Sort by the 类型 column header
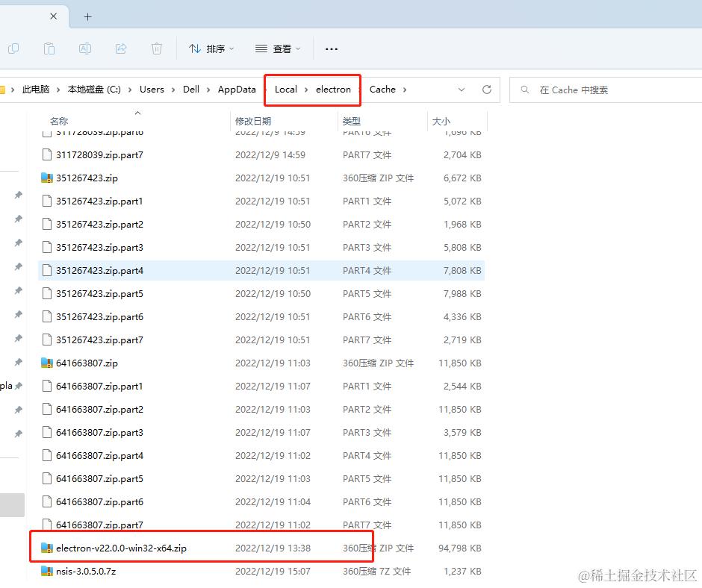 tap(352, 121)
